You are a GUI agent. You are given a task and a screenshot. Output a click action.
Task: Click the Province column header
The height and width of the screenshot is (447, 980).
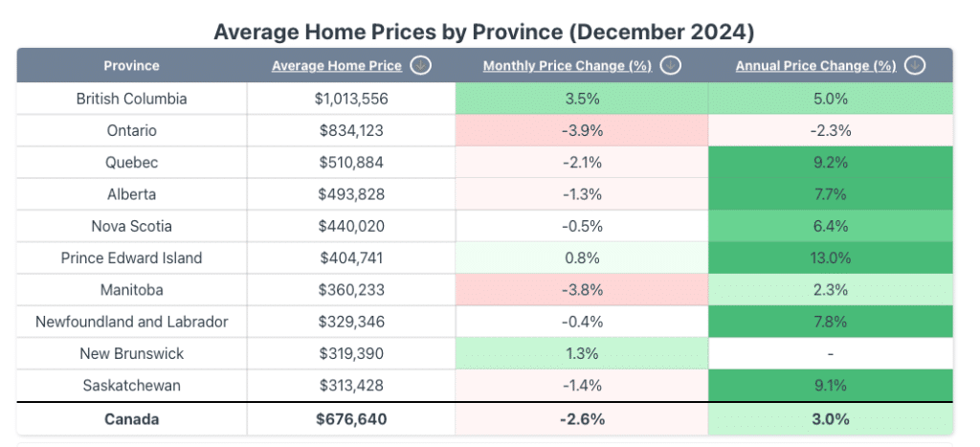click(x=132, y=66)
